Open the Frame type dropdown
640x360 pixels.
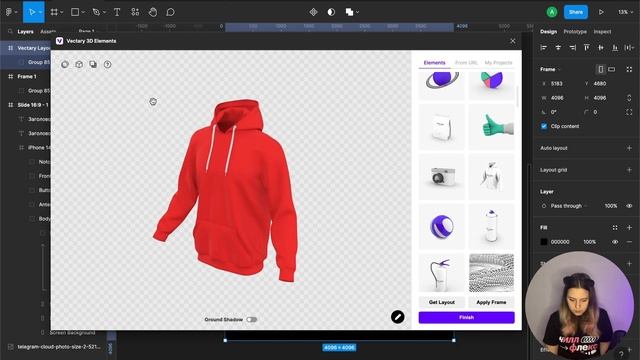(551, 69)
